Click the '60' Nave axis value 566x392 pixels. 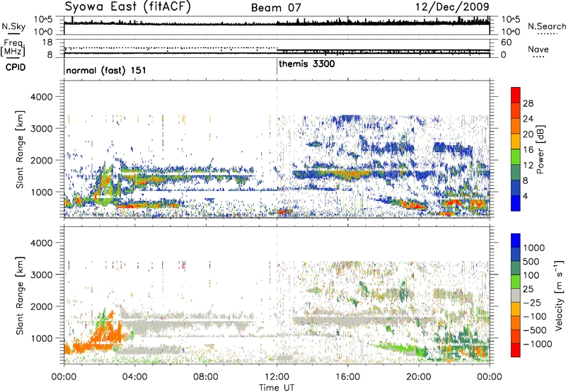[506, 42]
